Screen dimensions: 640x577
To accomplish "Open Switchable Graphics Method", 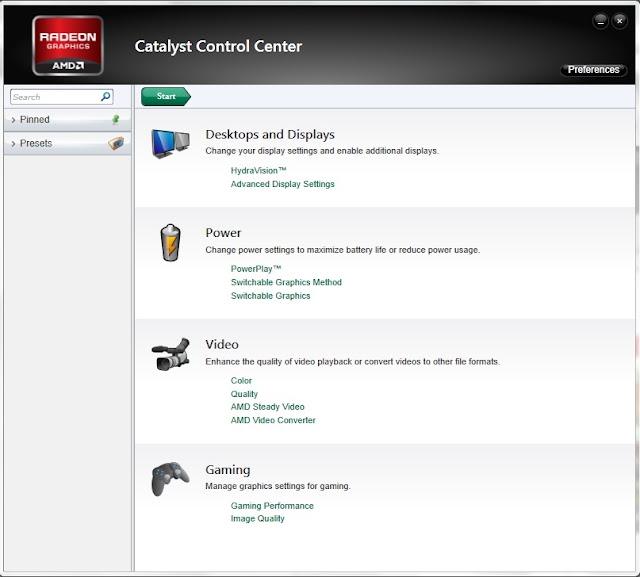I will click(x=286, y=282).
